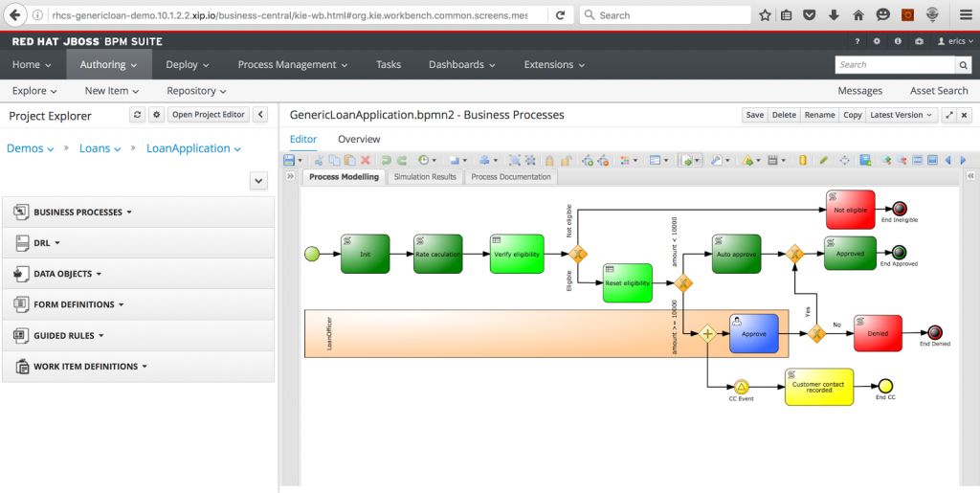
Task: Click the green pencil icon in toolbar
Action: coord(824,161)
